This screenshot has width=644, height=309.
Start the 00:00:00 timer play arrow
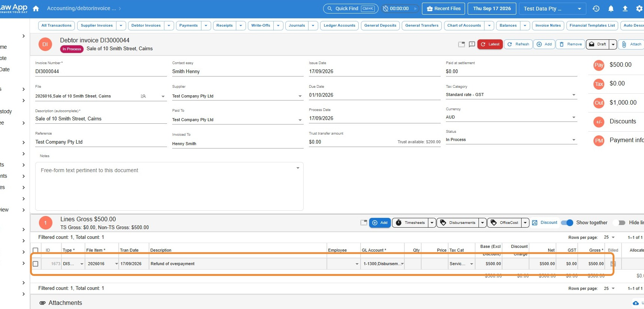pos(415,9)
